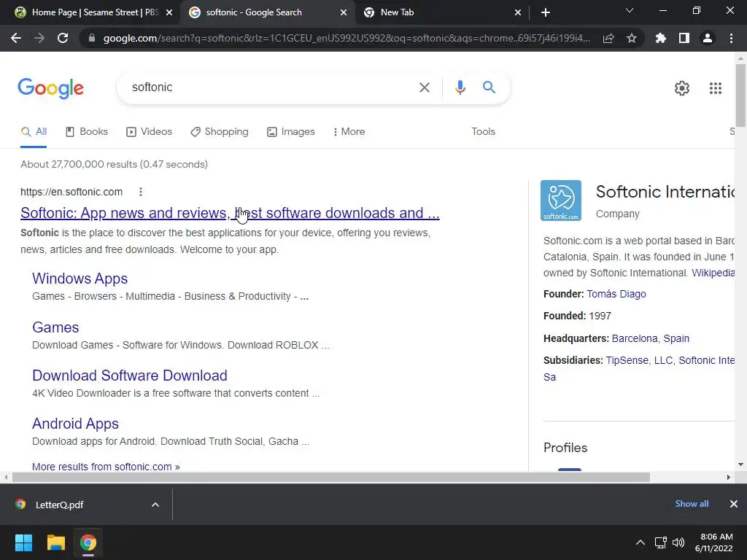Open the Chrome profile avatar
Viewport: 747px width, 560px height.
708,38
